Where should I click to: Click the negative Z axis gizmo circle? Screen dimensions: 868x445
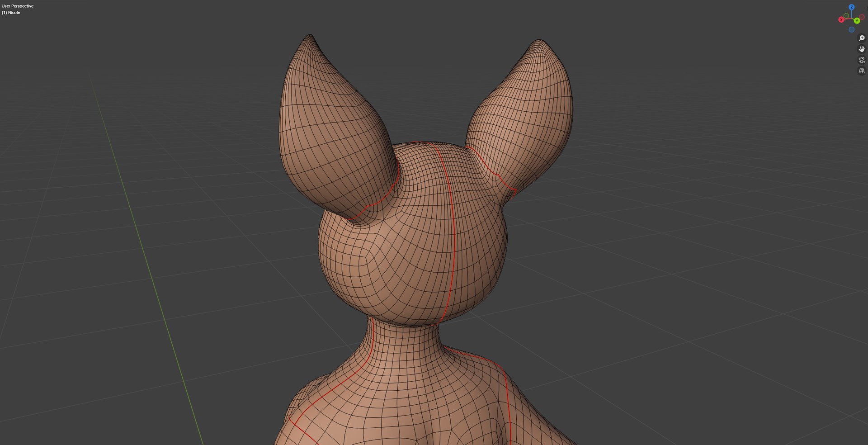point(852,29)
